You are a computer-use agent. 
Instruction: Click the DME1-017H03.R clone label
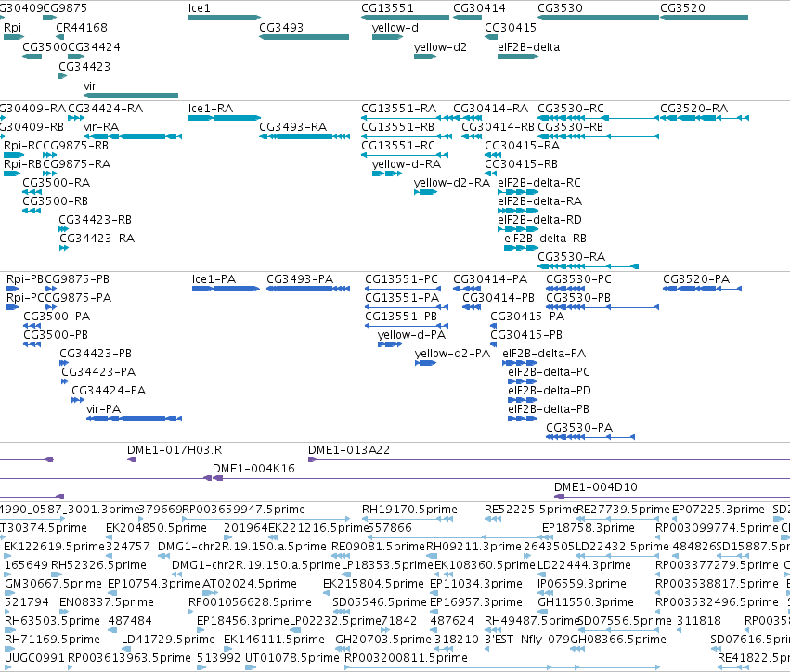tap(175, 450)
